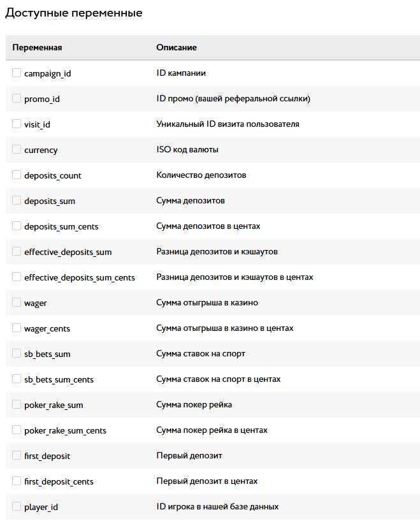Click the 'Описание' column header
Viewport: 420px width, 526px height.
pos(177,47)
